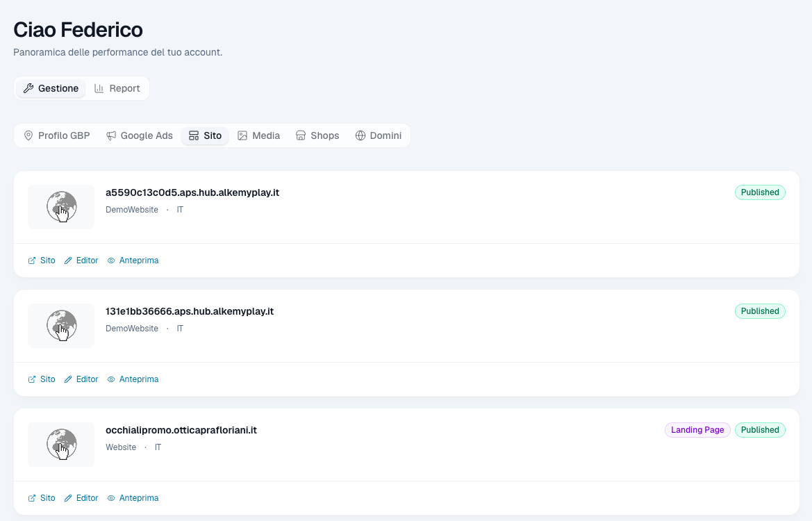This screenshot has height=521, width=812.
Task: Click the purple Landing Page badge
Action: pyautogui.click(x=697, y=430)
